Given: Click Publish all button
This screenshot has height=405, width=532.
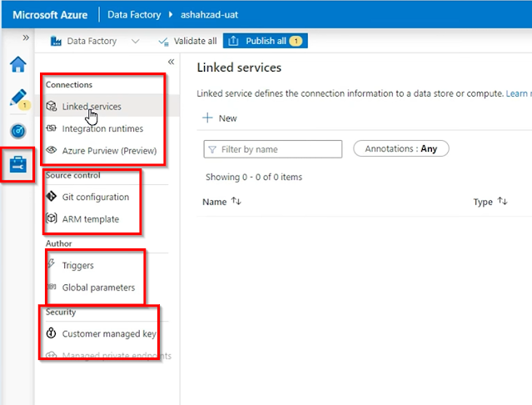Looking at the screenshot, I should click(266, 41).
